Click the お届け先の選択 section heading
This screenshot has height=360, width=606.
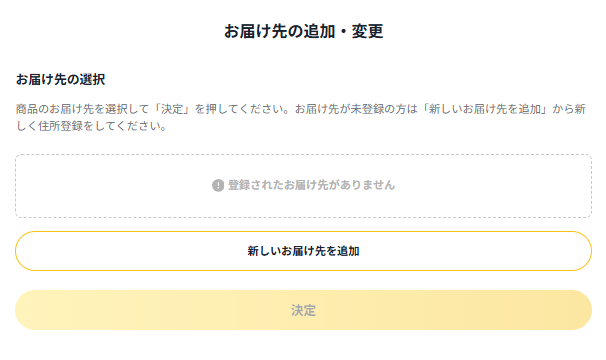point(60,79)
